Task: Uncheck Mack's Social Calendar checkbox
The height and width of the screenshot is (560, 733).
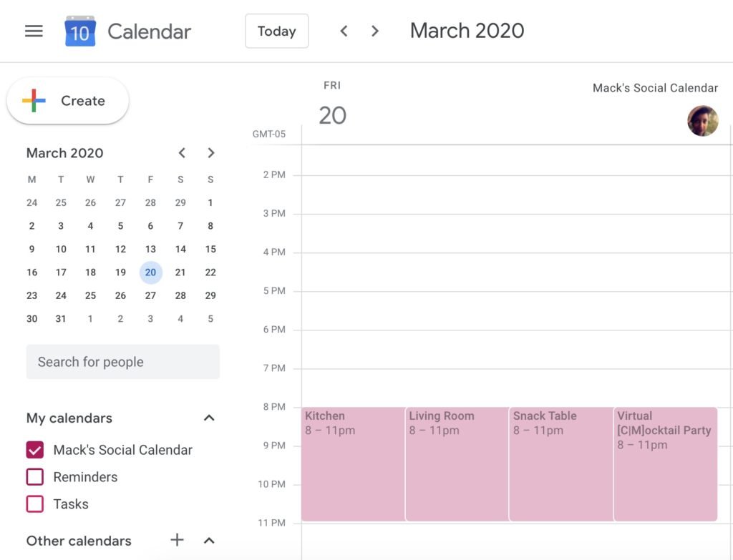Action: 35,450
